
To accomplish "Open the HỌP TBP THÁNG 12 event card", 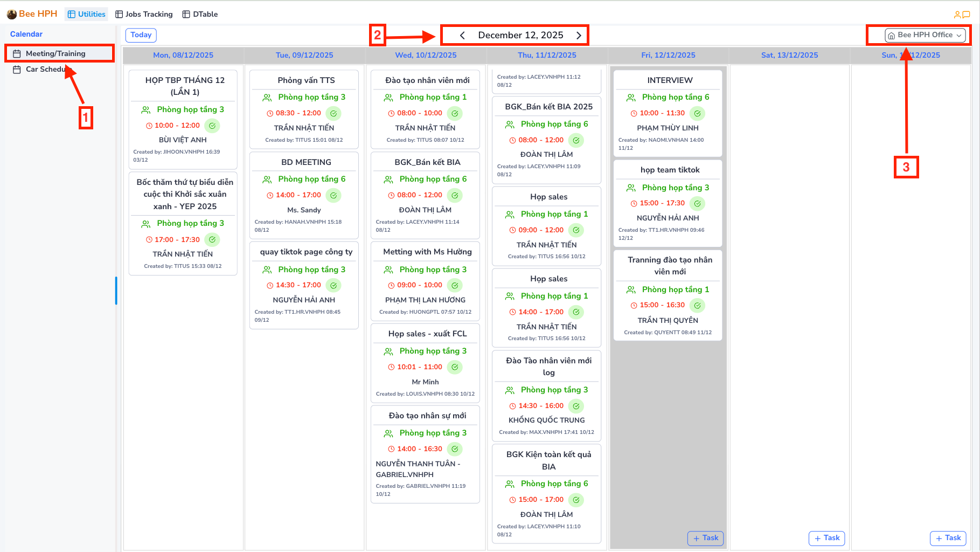I will [185, 86].
